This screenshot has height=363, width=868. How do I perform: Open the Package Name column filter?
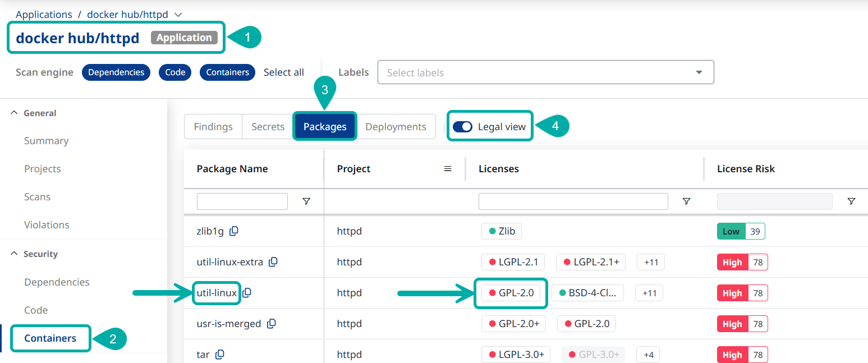[x=306, y=201]
